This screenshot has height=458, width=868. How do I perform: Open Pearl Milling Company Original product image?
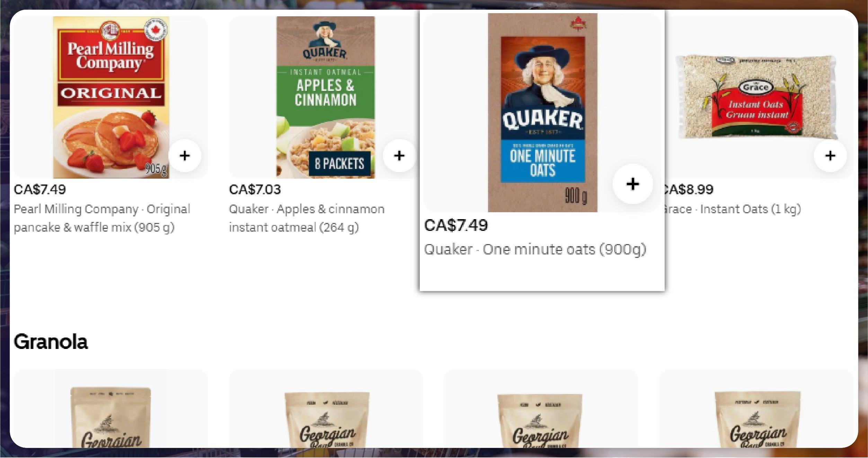coord(111,97)
